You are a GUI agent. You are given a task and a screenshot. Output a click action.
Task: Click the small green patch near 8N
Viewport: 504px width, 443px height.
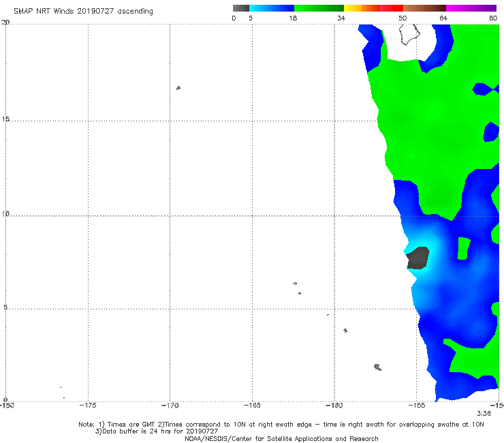[464, 248]
